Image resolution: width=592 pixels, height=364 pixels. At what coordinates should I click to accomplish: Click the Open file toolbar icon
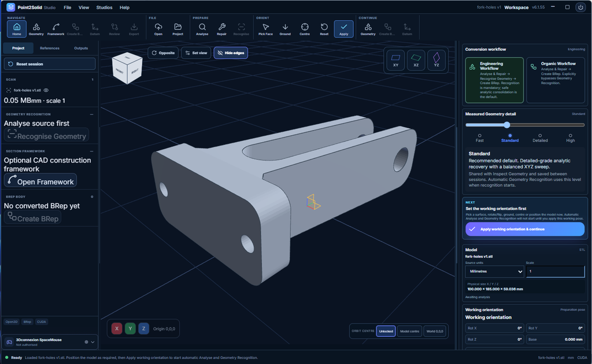click(158, 29)
